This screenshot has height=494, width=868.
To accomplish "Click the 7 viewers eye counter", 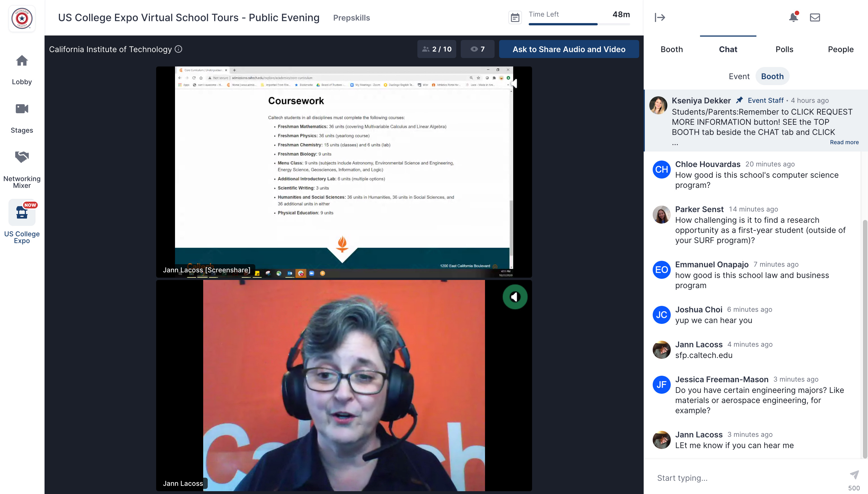I will point(477,49).
